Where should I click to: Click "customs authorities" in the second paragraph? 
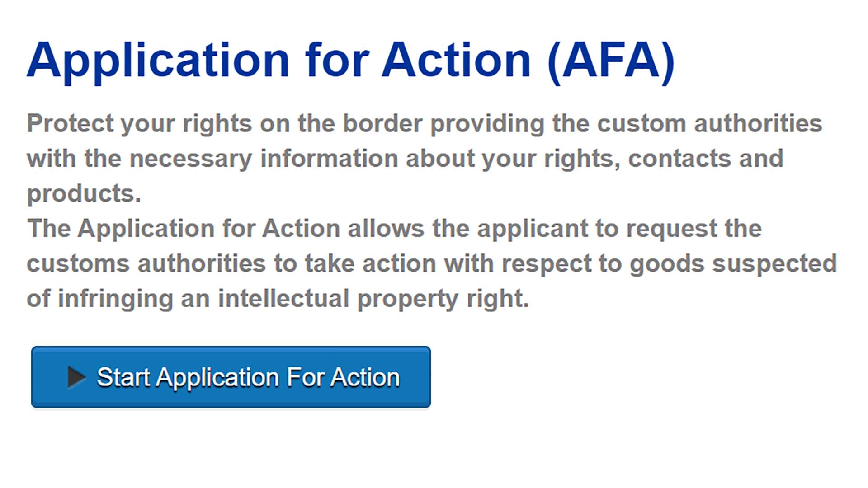(146, 263)
